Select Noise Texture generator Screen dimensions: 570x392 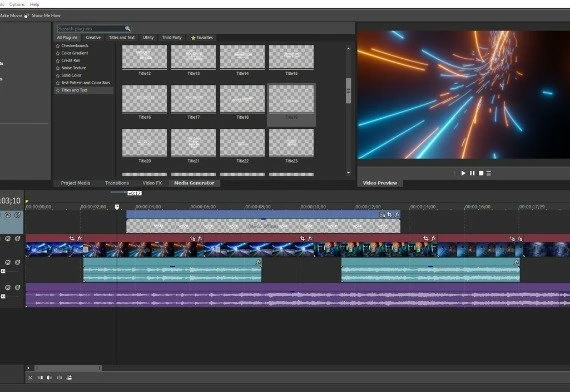click(x=74, y=68)
